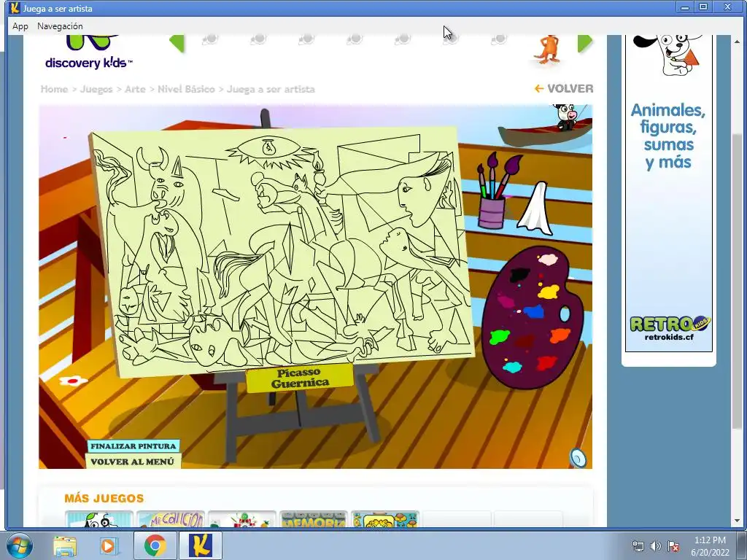Click the cow in the rowboat
The width and height of the screenshot is (747, 560).
coord(566,117)
